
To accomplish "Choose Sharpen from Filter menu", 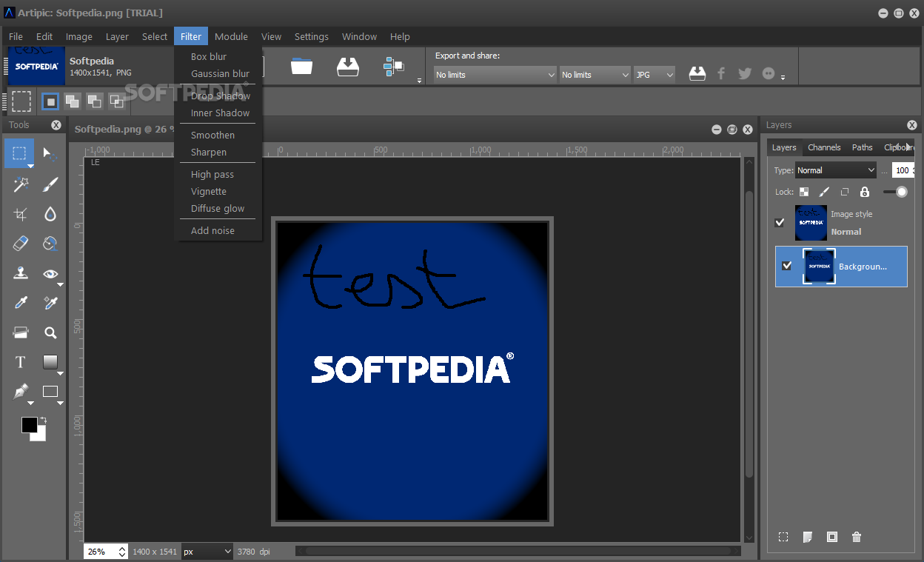I will (209, 152).
